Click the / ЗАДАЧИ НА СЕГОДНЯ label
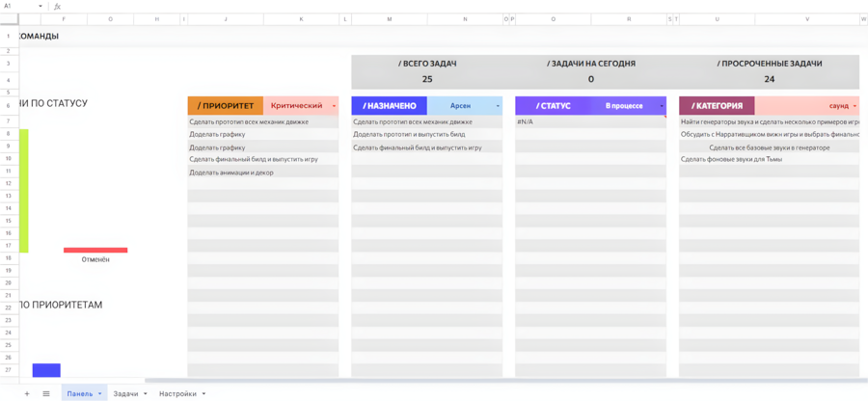The height and width of the screenshot is (401, 868). coord(590,64)
